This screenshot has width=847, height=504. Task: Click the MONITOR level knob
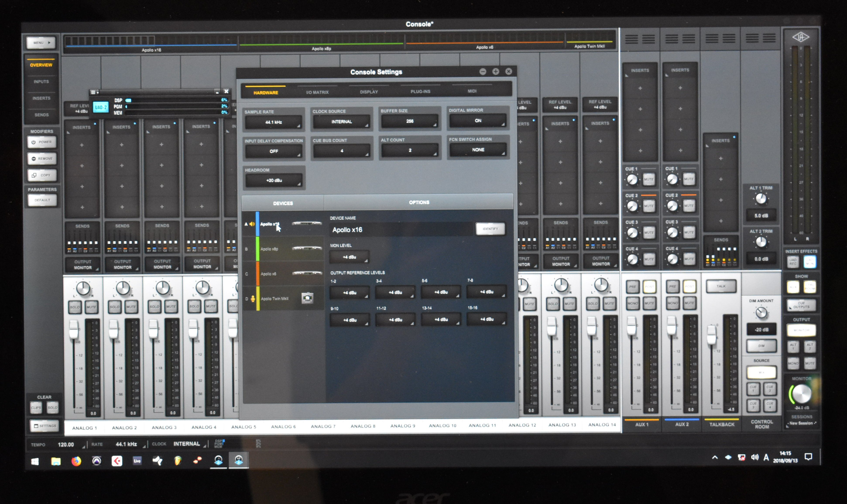click(x=801, y=394)
